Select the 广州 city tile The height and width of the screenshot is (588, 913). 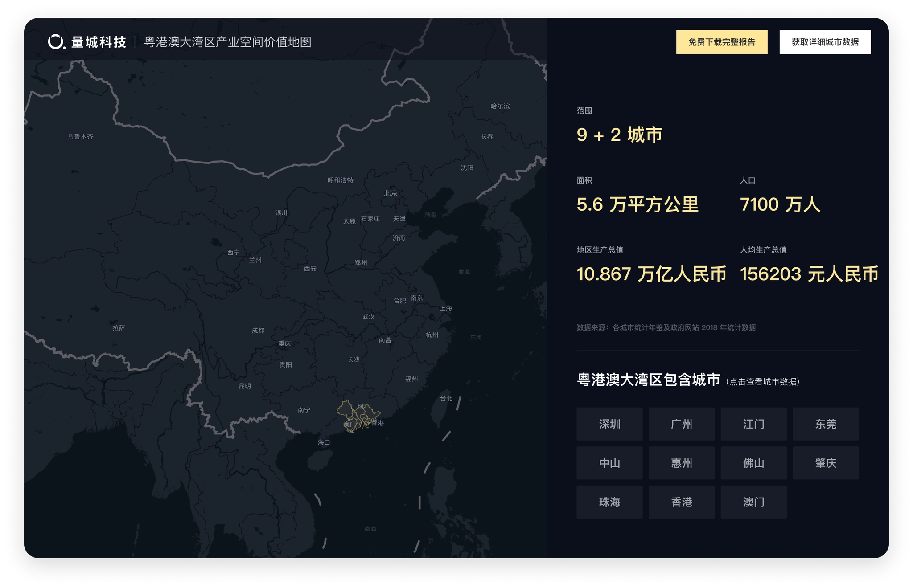pos(681,424)
